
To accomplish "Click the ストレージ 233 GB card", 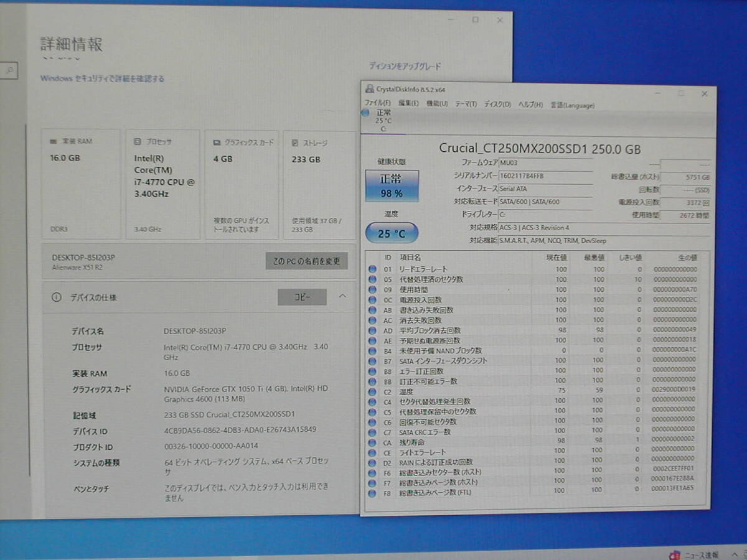I will pyautogui.click(x=320, y=185).
